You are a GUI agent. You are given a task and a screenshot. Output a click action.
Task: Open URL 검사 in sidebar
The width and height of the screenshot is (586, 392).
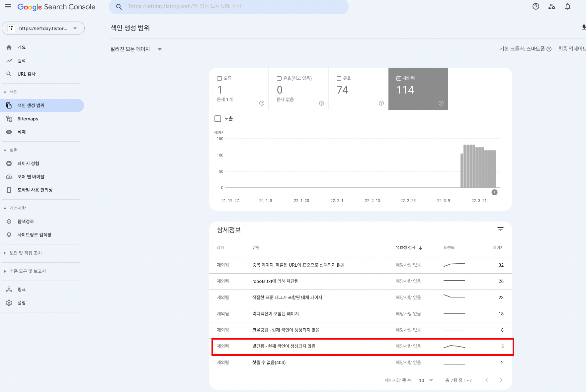click(x=42, y=74)
